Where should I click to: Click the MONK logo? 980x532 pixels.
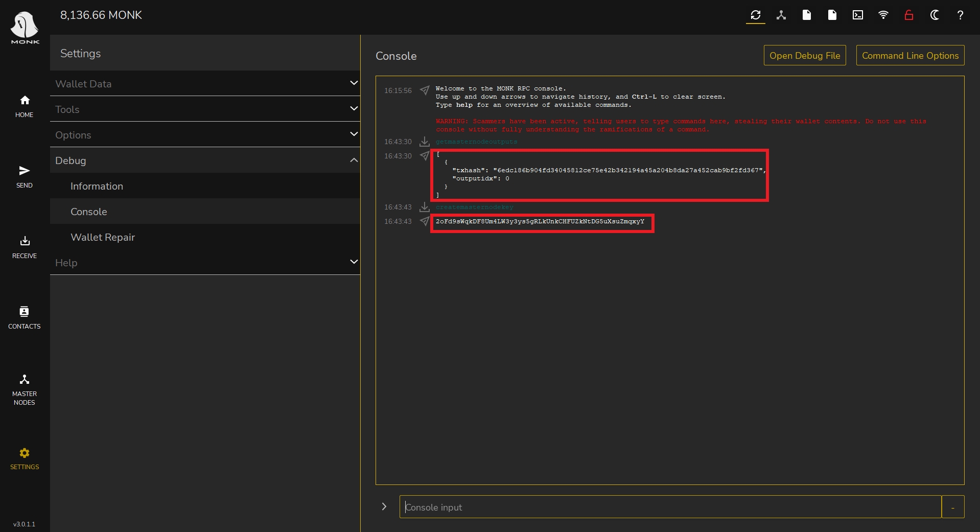[25, 28]
